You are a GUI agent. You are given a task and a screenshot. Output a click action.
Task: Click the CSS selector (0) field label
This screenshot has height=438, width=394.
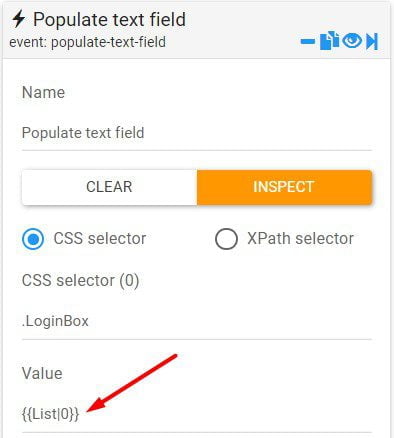click(80, 281)
